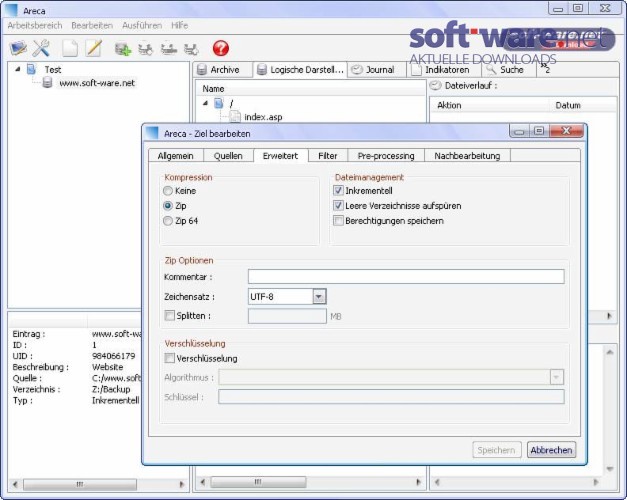Viewport: 627px width, 500px height.
Task: Switch to the Quellen tab
Action: click(x=228, y=156)
